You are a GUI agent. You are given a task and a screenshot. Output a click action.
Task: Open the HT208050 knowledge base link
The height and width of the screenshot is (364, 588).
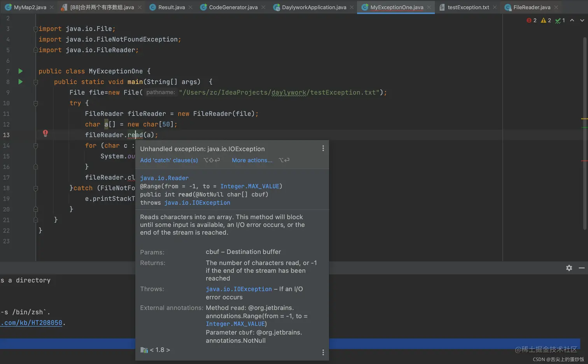click(31, 323)
